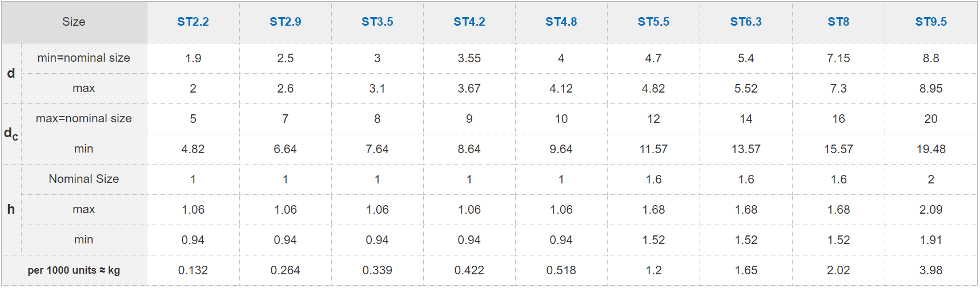The image size is (980, 288).
Task: Click the Size header cell
Action: (74, 22)
